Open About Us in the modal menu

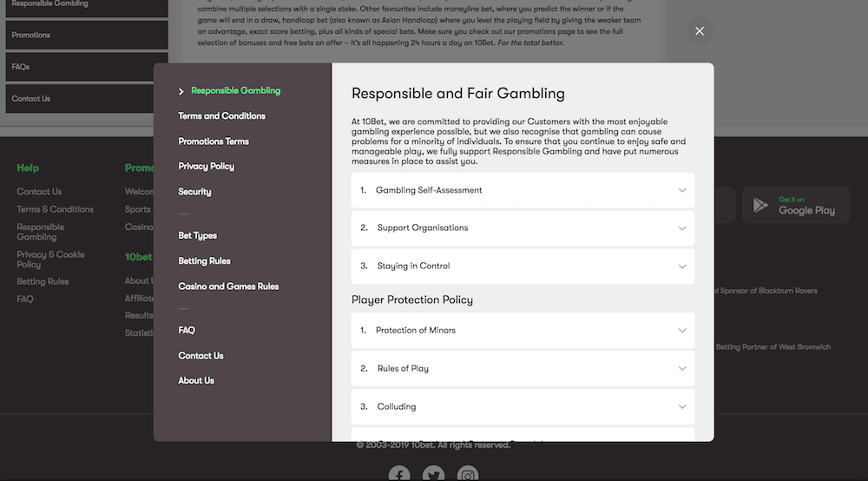(196, 380)
